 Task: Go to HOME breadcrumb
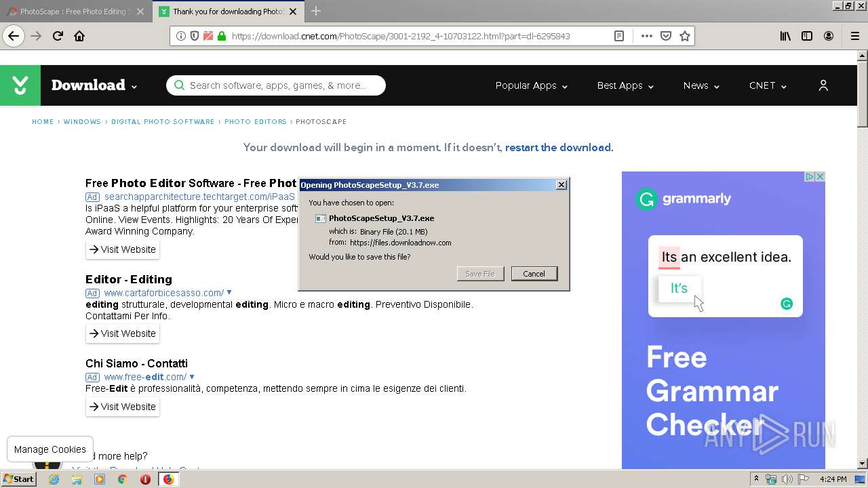pyautogui.click(x=43, y=122)
